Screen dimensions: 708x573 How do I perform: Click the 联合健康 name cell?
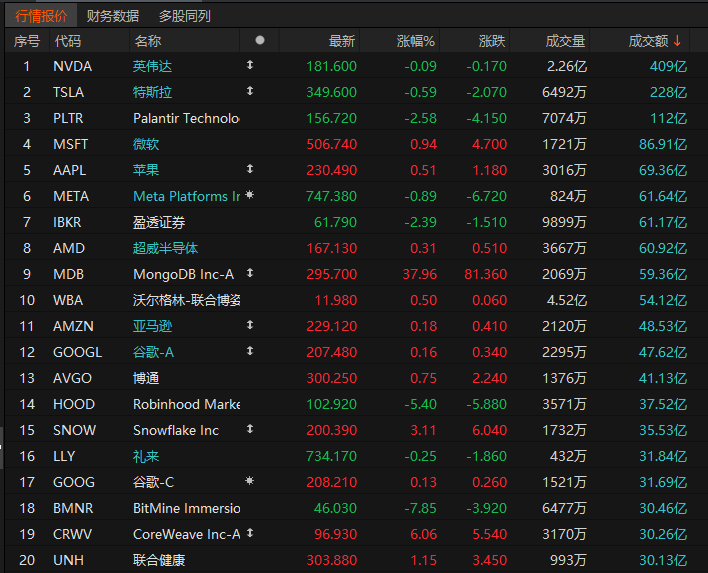159,560
